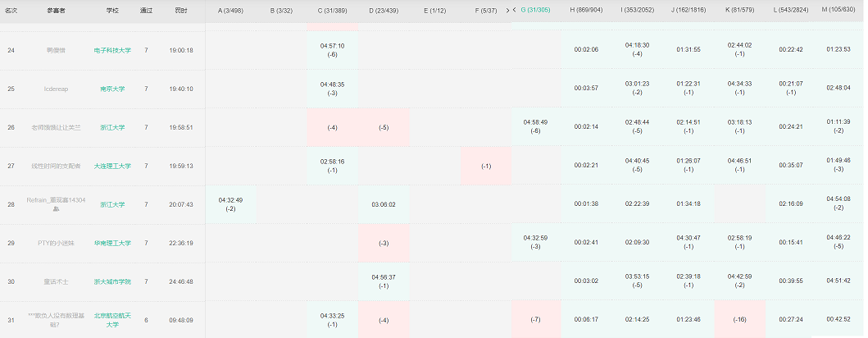Click the 04:32:49 submission cell under problem A
The image size is (868, 338).
click(x=230, y=204)
